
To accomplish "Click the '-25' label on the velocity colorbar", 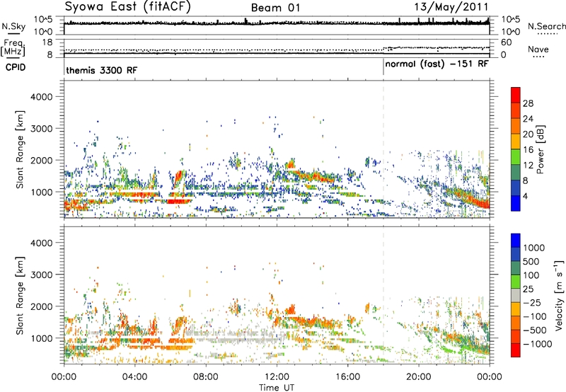I will 532,302.
